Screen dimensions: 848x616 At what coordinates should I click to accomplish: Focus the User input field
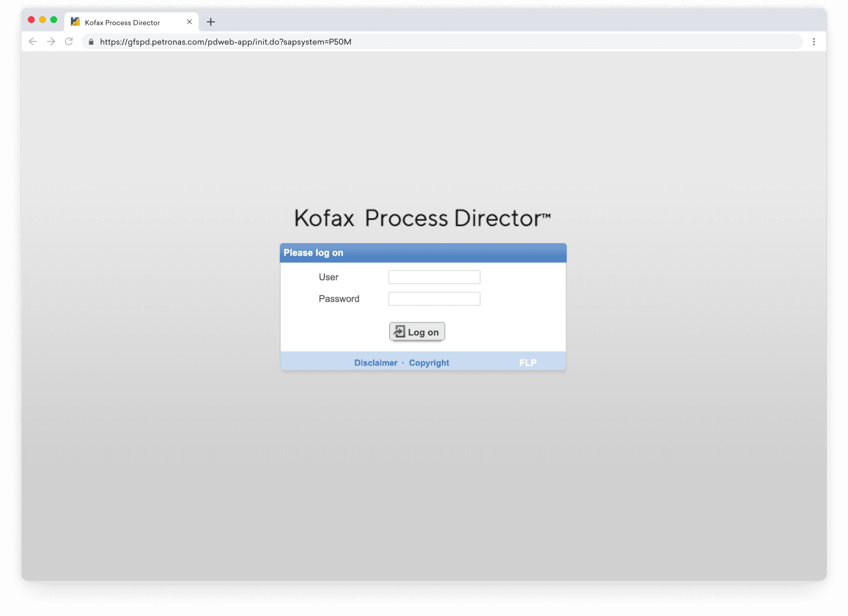click(x=435, y=277)
